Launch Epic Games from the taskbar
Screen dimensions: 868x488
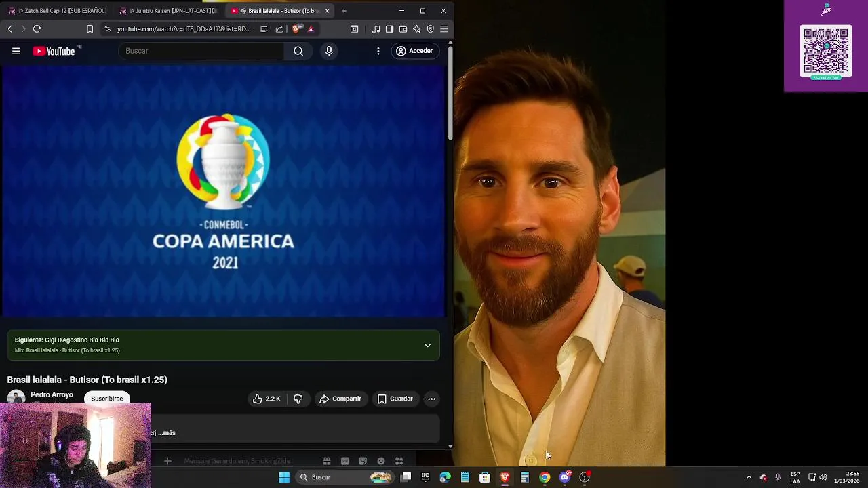point(425,477)
